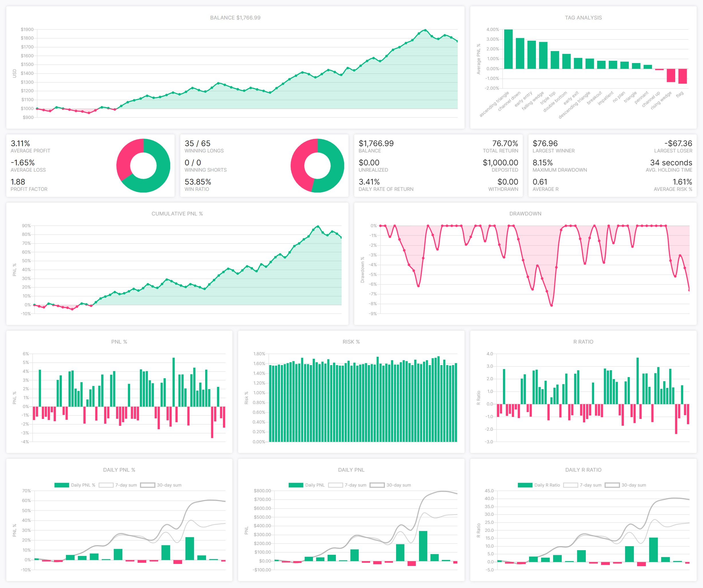Toggle the Daily PNL % legend item
Image resolution: width=703 pixels, height=588 pixels.
coord(75,485)
